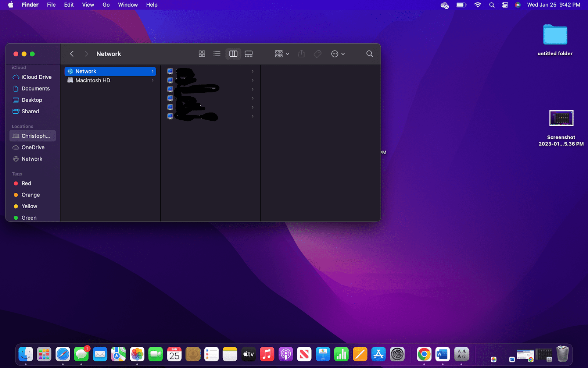Viewport: 588px width, 368px height.
Task: Open Finder from the Dock
Action: coord(26,354)
